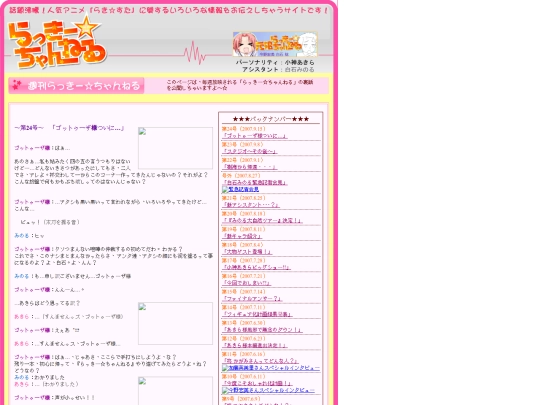Open back number 第24号 「ゴットゥーザ様ついに…」
Viewport: 540px width, 405px height.
[255, 136]
